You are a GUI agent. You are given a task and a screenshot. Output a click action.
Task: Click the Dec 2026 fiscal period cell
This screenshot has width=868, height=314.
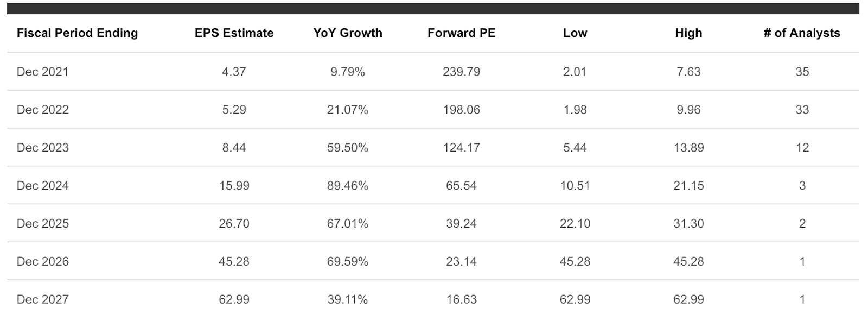click(x=43, y=262)
